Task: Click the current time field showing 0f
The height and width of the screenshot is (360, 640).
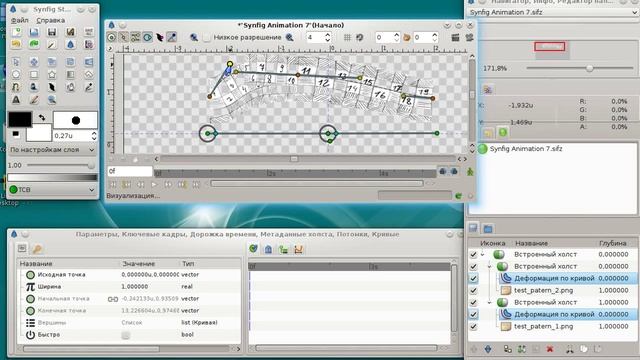Action: pyautogui.click(x=130, y=171)
